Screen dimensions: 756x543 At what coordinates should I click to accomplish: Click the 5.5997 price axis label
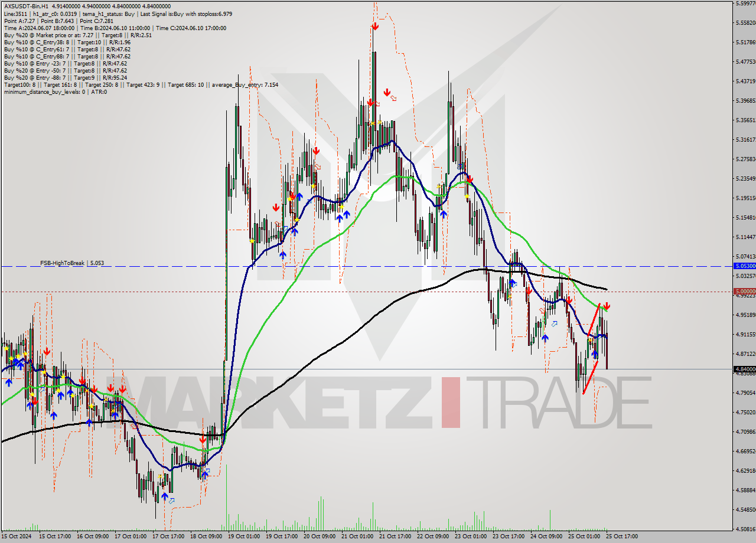(745, 4)
